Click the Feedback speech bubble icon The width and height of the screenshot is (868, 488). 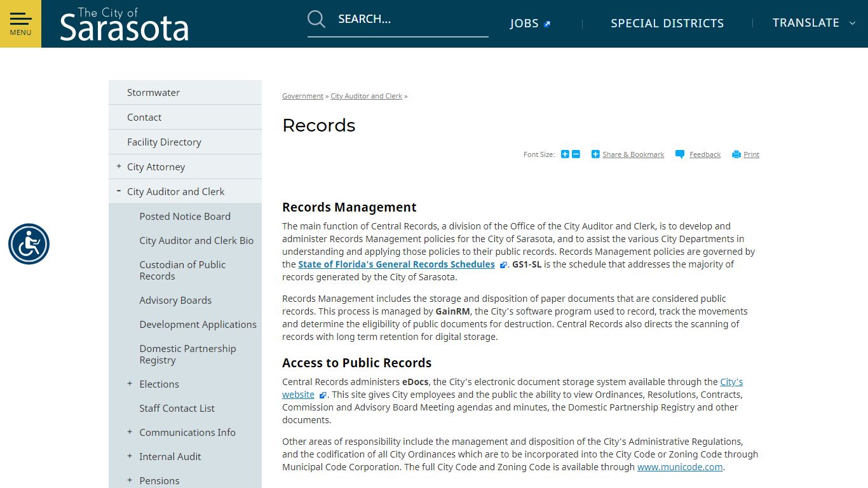(680, 154)
